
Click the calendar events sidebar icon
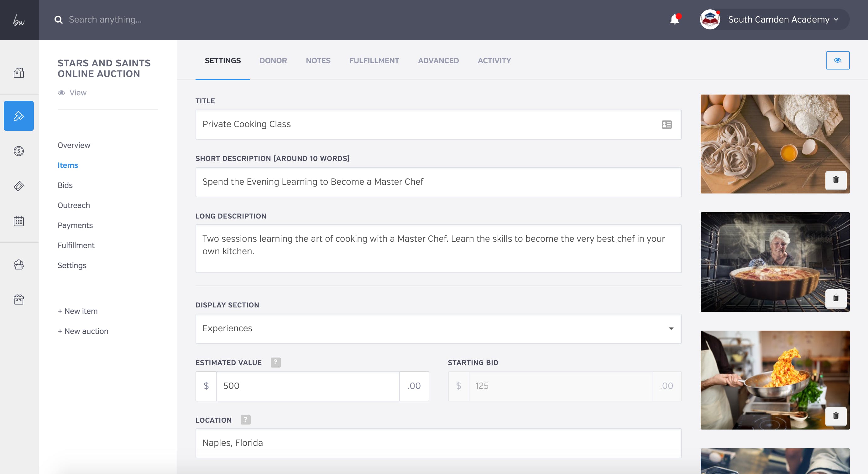point(18,221)
